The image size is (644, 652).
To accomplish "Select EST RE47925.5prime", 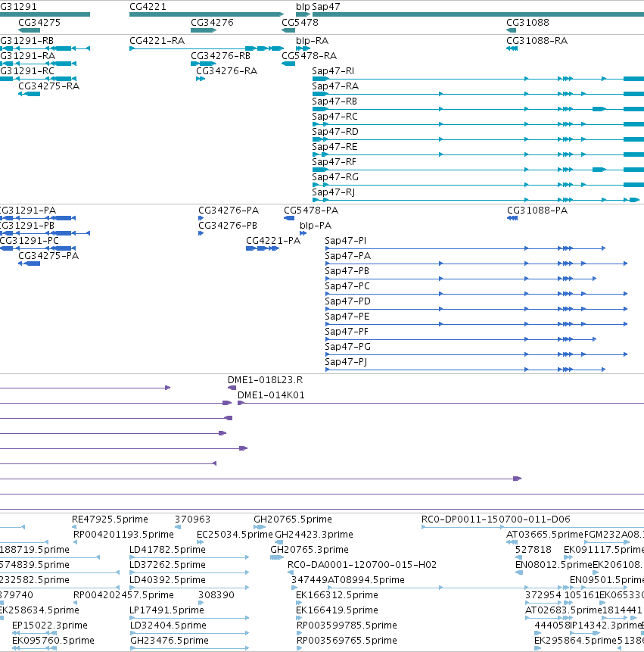I will coord(110,519).
